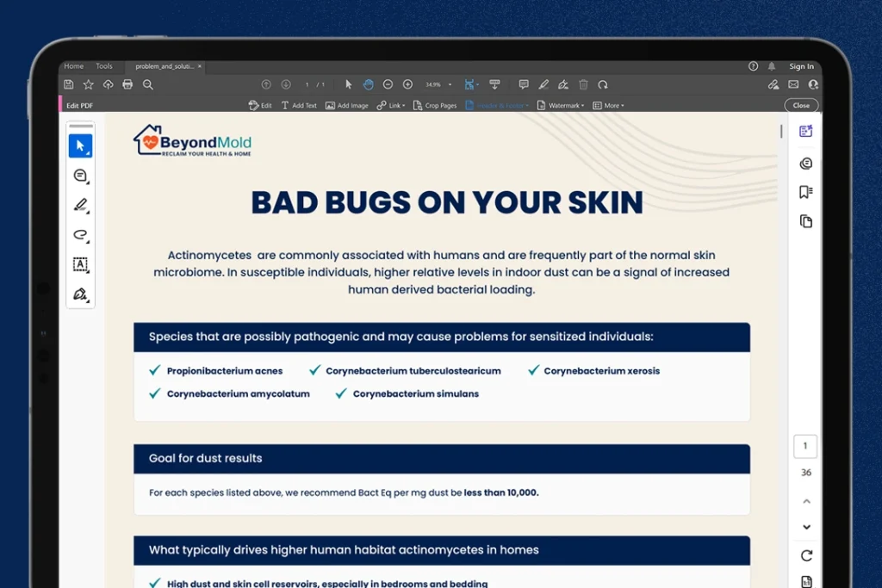Open the find text magnifier

148,84
